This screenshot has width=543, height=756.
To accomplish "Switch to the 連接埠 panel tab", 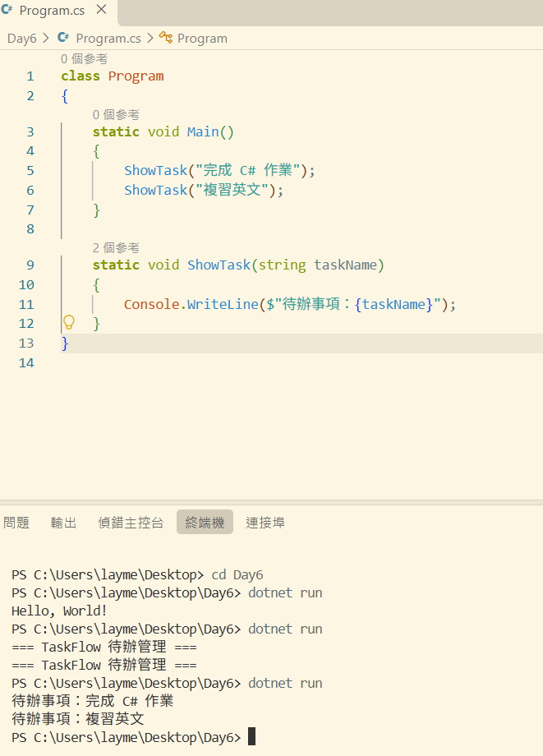I will tap(265, 522).
